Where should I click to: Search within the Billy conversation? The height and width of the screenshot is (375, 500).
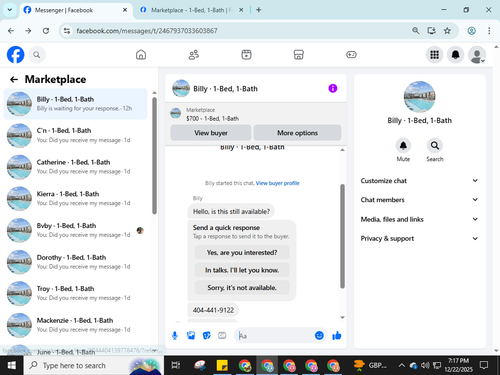(435, 146)
